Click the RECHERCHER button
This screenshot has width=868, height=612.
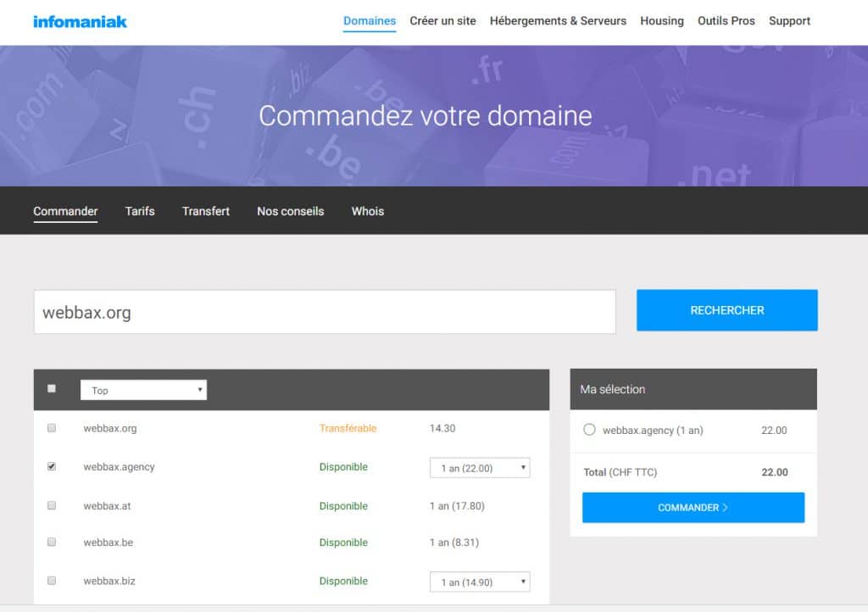[726, 310]
